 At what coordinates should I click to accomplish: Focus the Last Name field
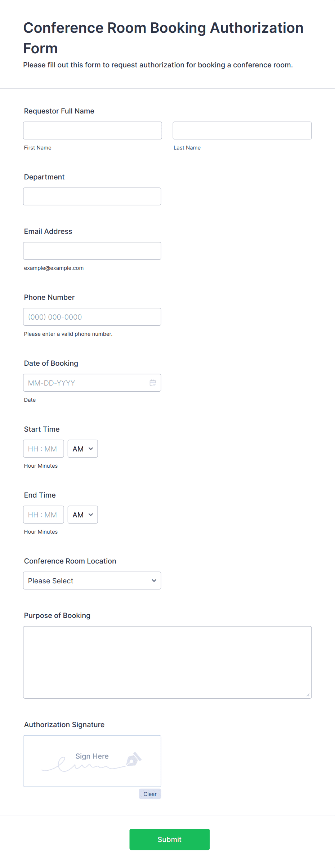(242, 130)
